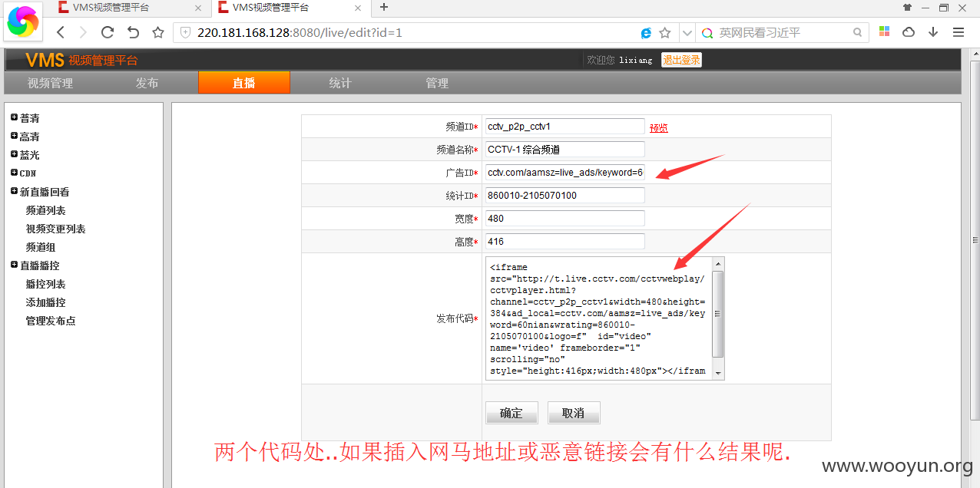The image size is (980, 488).
Task: Open the 统计 menu tab
Action: click(x=340, y=83)
